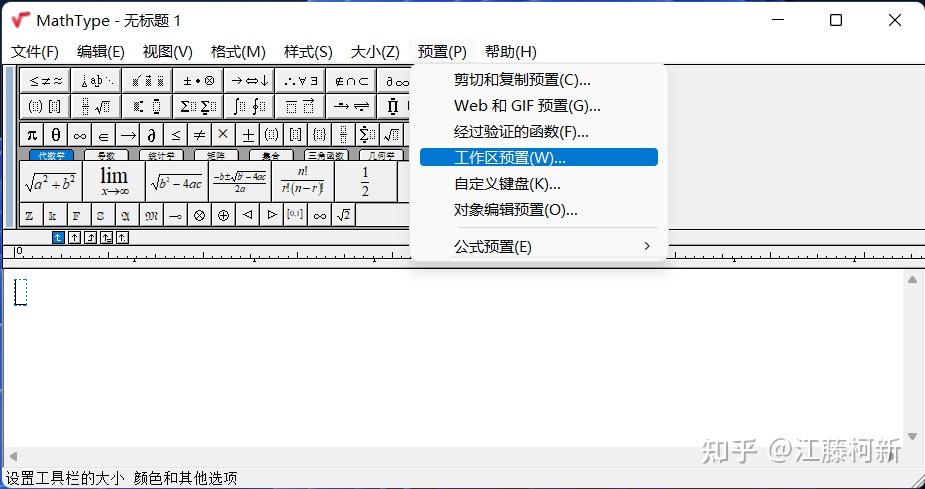Image resolution: width=925 pixels, height=489 pixels.
Task: Switch to the 集合 tab
Action: click(x=271, y=155)
